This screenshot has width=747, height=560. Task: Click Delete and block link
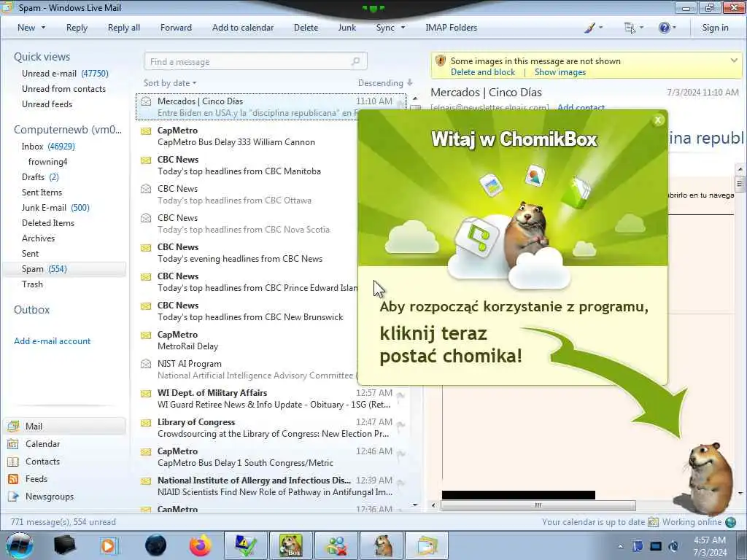[483, 72]
